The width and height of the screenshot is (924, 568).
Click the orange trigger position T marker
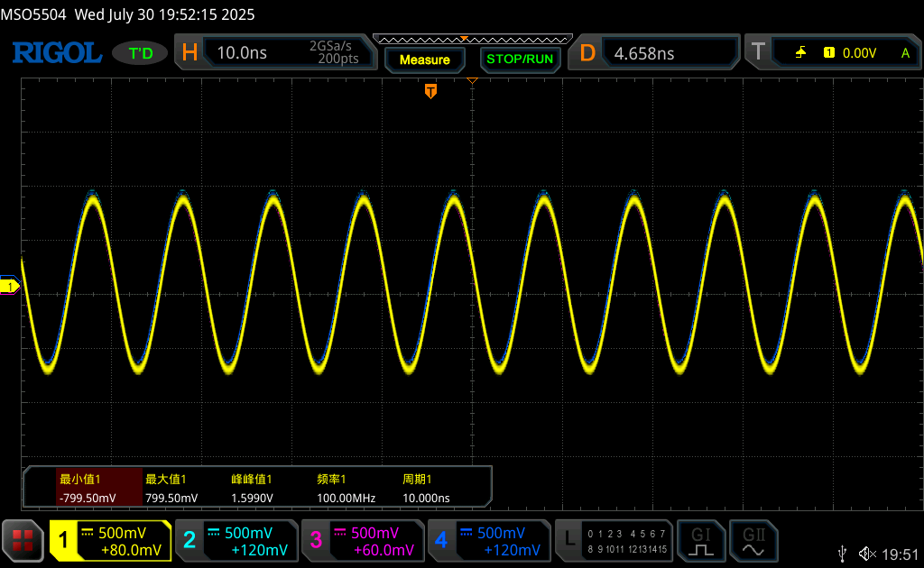pyautogui.click(x=430, y=91)
